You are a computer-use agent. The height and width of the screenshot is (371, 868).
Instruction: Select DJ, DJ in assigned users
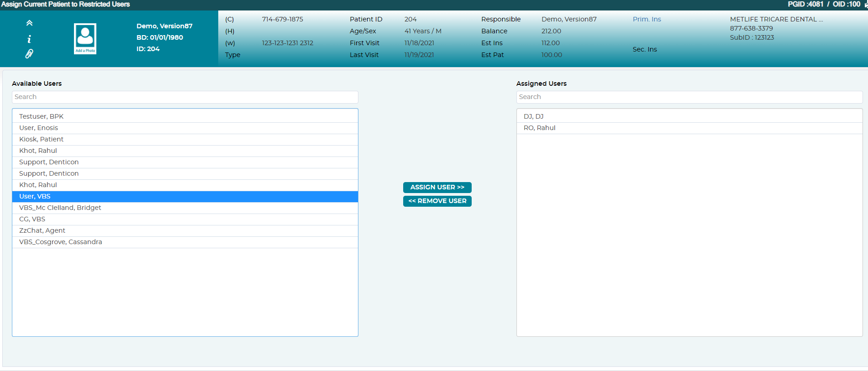point(689,116)
